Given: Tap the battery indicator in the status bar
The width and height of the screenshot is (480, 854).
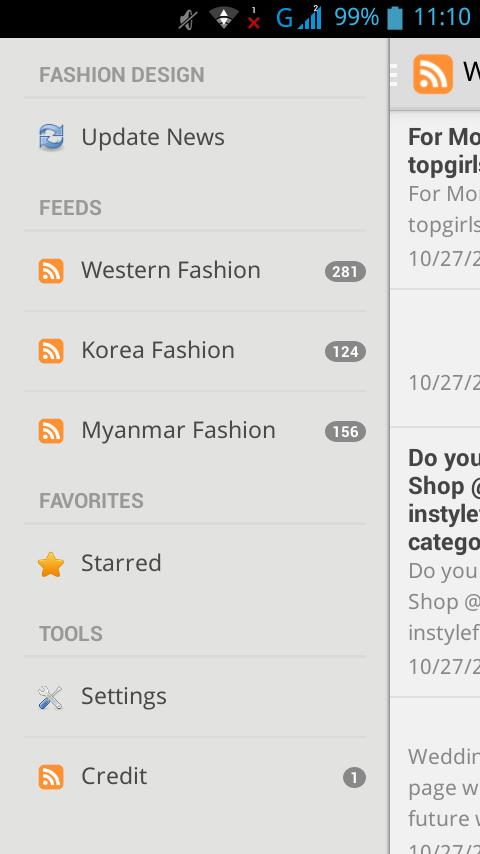Looking at the screenshot, I should (x=396, y=18).
